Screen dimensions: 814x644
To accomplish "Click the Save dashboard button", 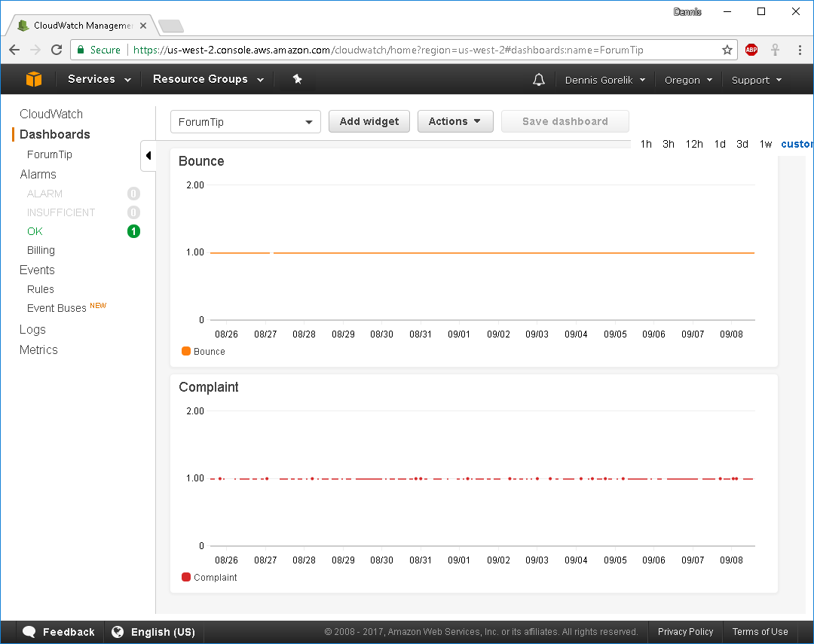I will (x=565, y=121).
